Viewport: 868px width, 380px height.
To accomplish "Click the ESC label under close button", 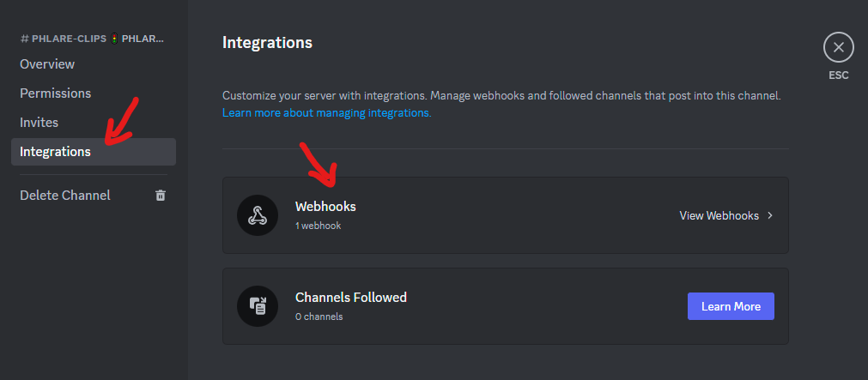I will pos(839,75).
